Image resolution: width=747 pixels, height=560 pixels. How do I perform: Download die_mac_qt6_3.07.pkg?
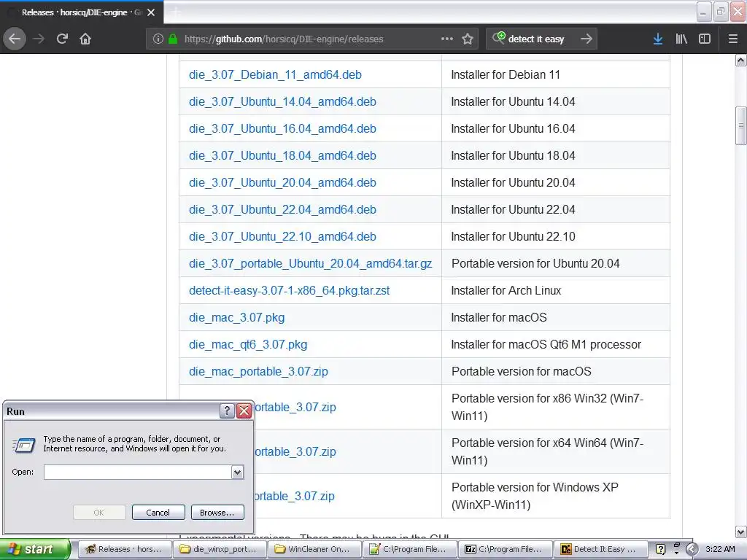click(x=248, y=344)
